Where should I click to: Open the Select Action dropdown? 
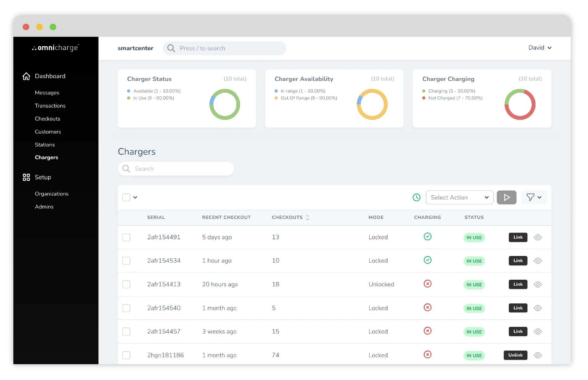point(459,197)
